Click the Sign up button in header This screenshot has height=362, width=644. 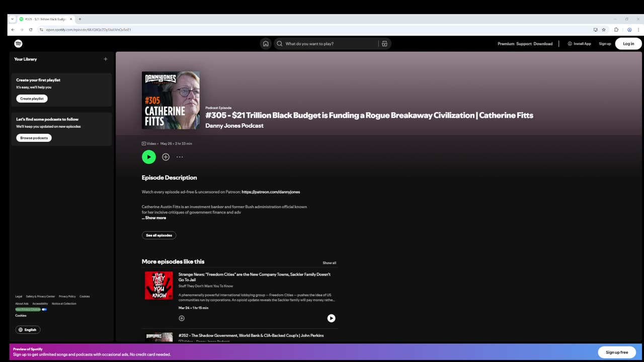pos(605,44)
